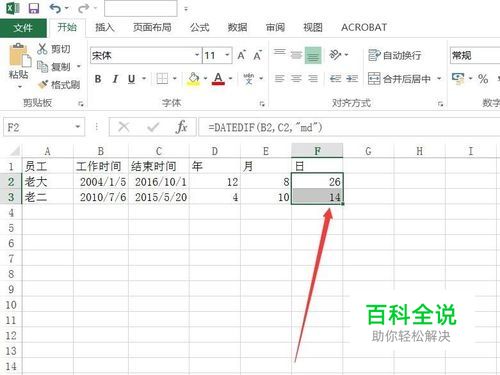Open the underline style dropdown arrow
This screenshot has width=500, height=375.
[144, 79]
